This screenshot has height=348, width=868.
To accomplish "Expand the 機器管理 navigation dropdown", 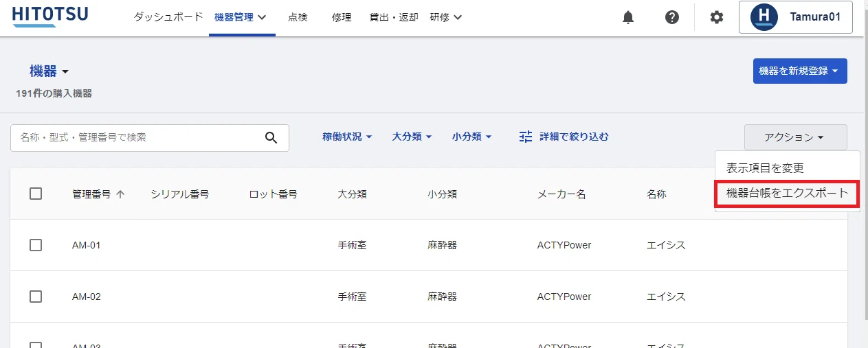I will pyautogui.click(x=241, y=18).
